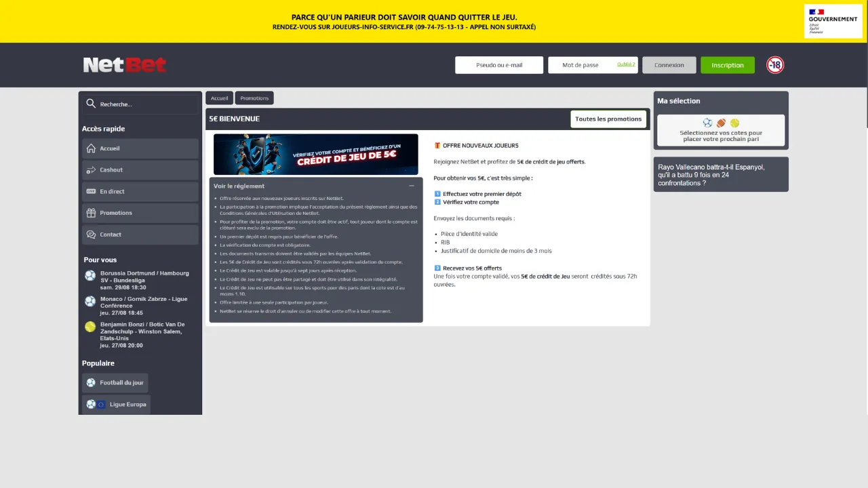
Task: Click the gift icon beside Promotions
Action: coord(91,213)
